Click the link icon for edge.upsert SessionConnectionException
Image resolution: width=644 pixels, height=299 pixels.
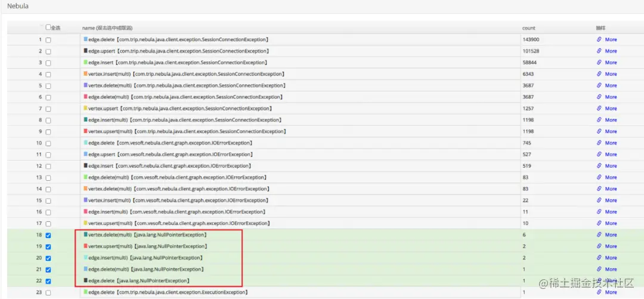(x=599, y=51)
